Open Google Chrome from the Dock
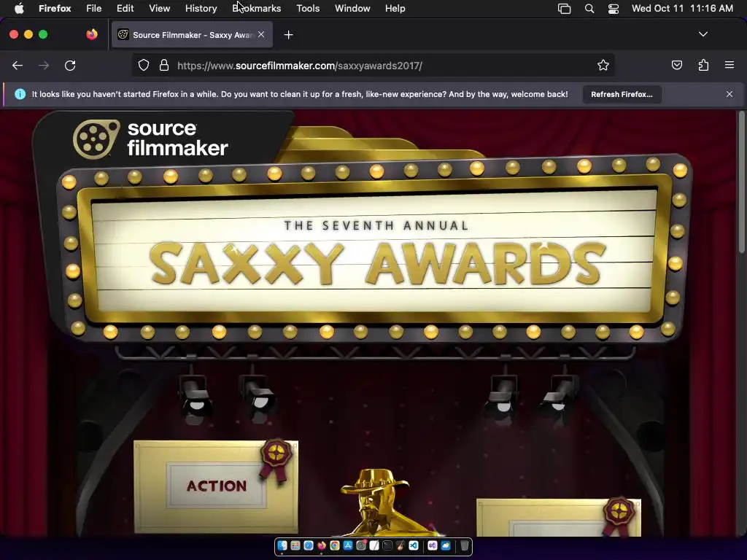This screenshot has height=560, width=747. [334, 545]
